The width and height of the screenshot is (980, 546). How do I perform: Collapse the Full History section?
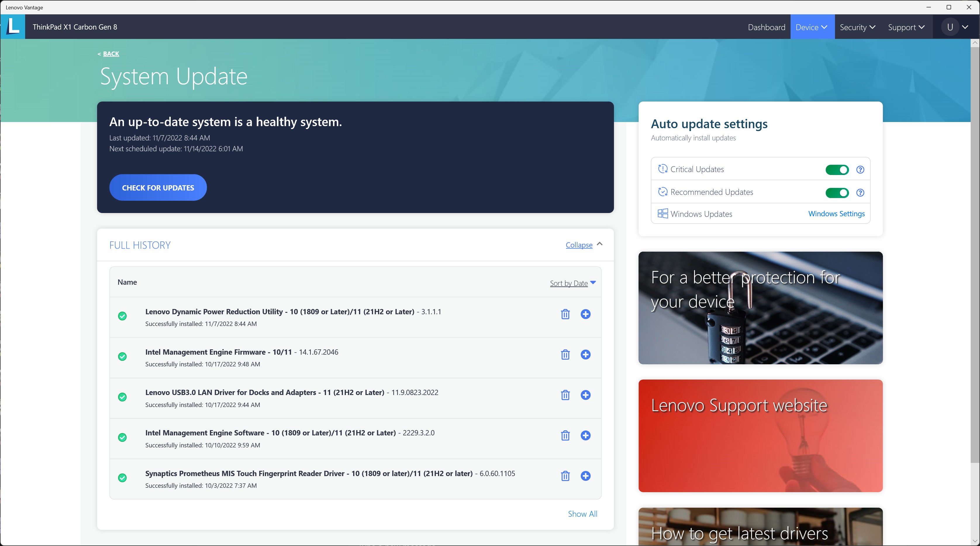point(579,245)
